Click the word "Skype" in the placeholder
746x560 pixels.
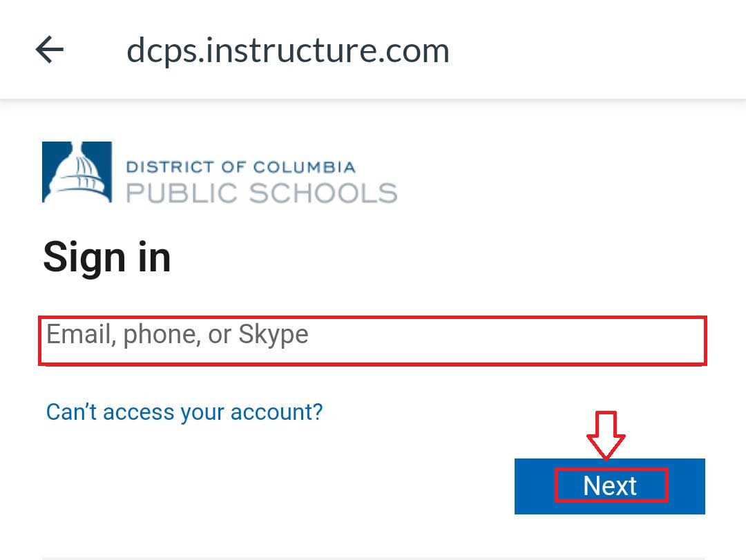[x=274, y=335]
